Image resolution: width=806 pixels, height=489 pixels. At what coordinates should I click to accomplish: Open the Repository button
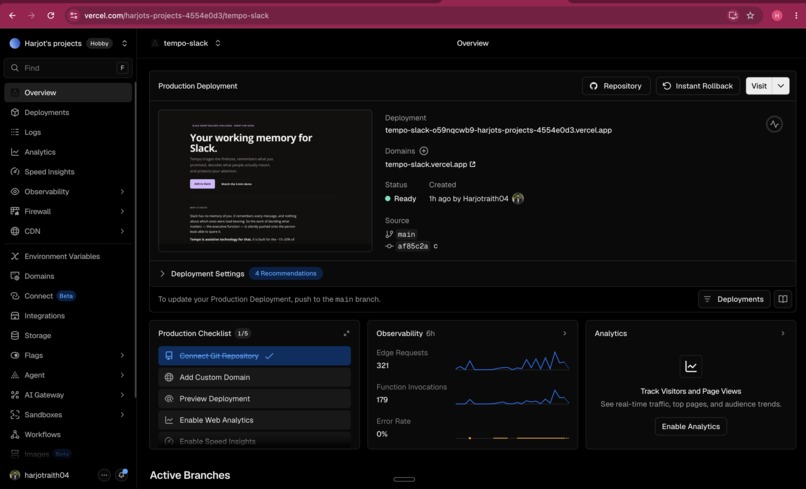[x=616, y=86]
